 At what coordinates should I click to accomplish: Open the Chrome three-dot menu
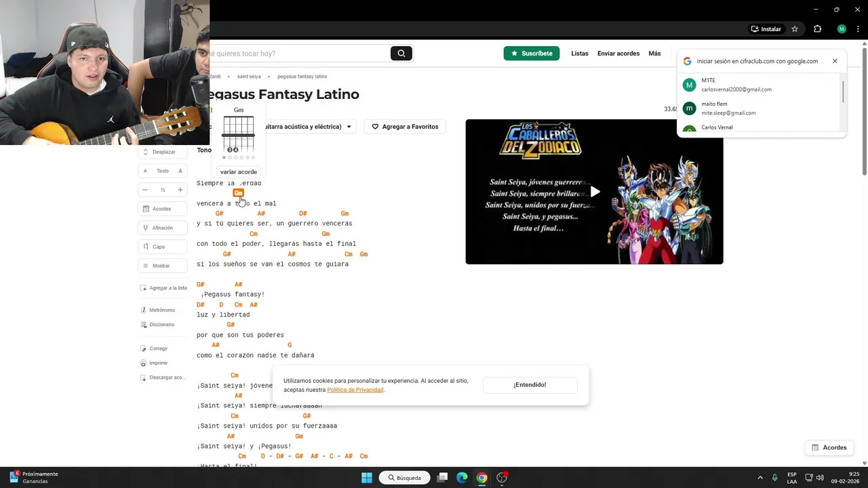pyautogui.click(x=858, y=29)
